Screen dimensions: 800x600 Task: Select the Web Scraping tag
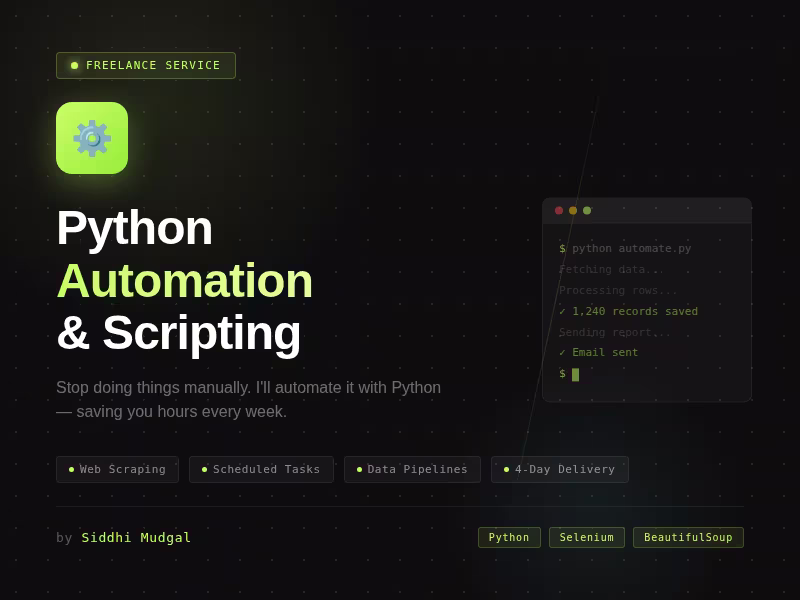coord(117,469)
